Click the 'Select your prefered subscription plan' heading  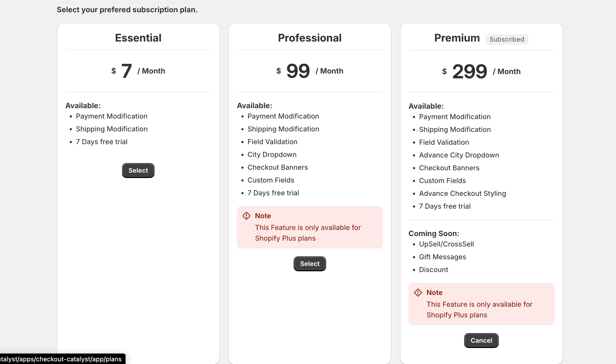tap(127, 10)
